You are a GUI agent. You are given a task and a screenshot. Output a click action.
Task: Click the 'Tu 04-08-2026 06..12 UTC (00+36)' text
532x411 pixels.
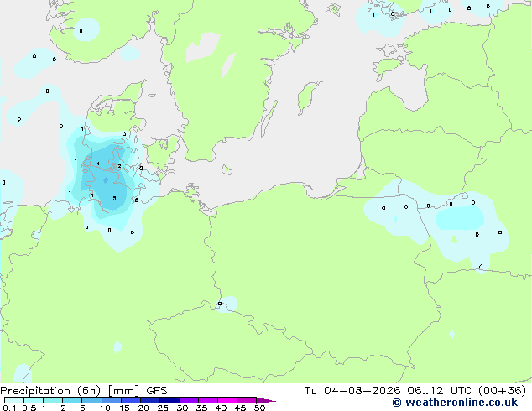[x=415, y=391]
